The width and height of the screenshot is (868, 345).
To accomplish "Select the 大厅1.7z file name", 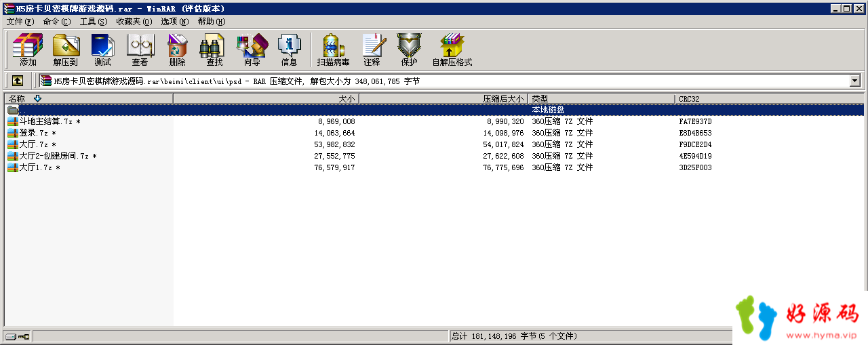I will tap(39, 167).
